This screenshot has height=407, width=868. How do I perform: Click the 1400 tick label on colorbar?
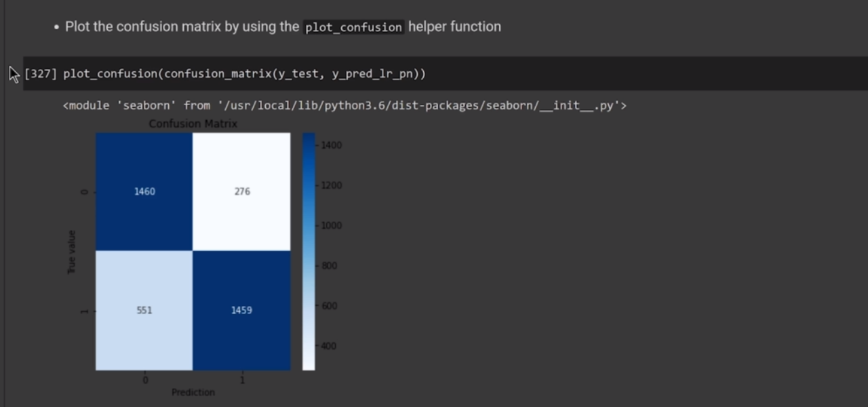click(x=331, y=145)
